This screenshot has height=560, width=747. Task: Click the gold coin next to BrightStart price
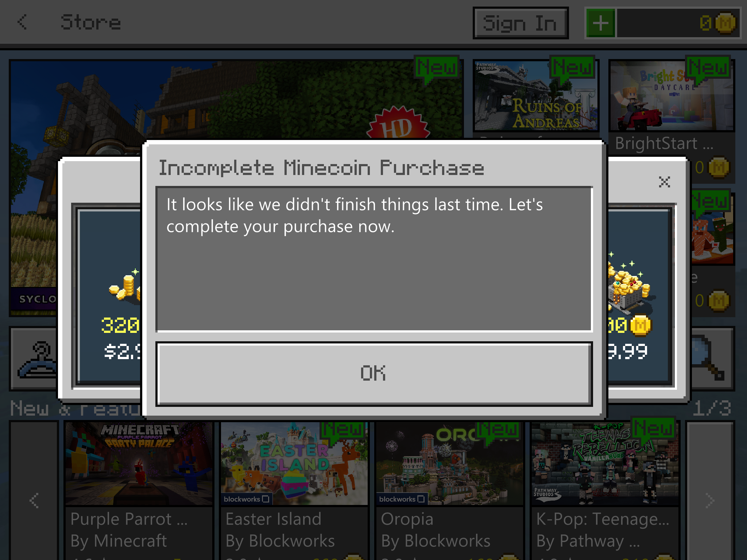[x=719, y=167]
